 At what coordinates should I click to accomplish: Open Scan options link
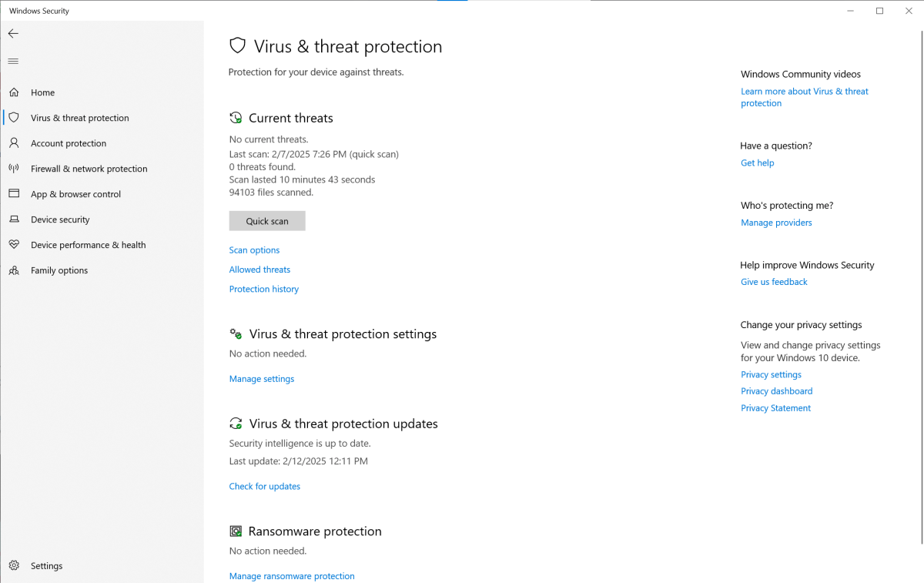(x=254, y=250)
